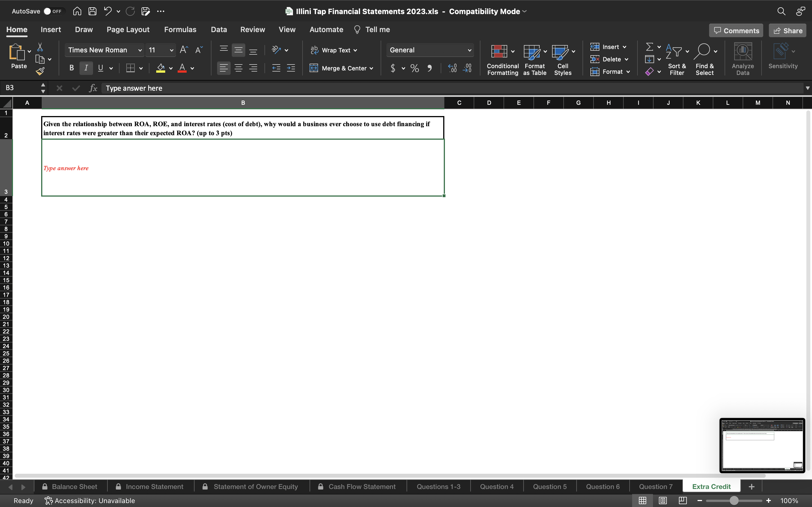Open the Conditional Formatting tool
This screenshot has height=507, width=812.
tap(502, 59)
